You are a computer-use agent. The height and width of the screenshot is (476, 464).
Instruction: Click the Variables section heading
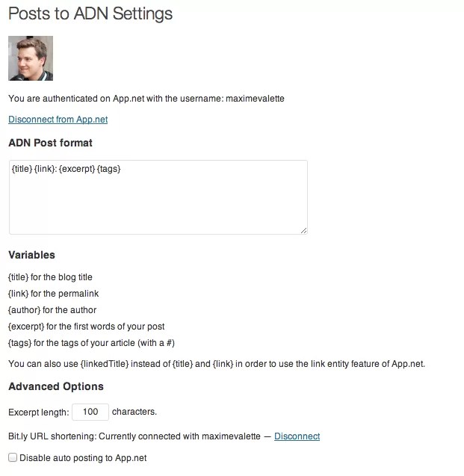tap(31, 255)
